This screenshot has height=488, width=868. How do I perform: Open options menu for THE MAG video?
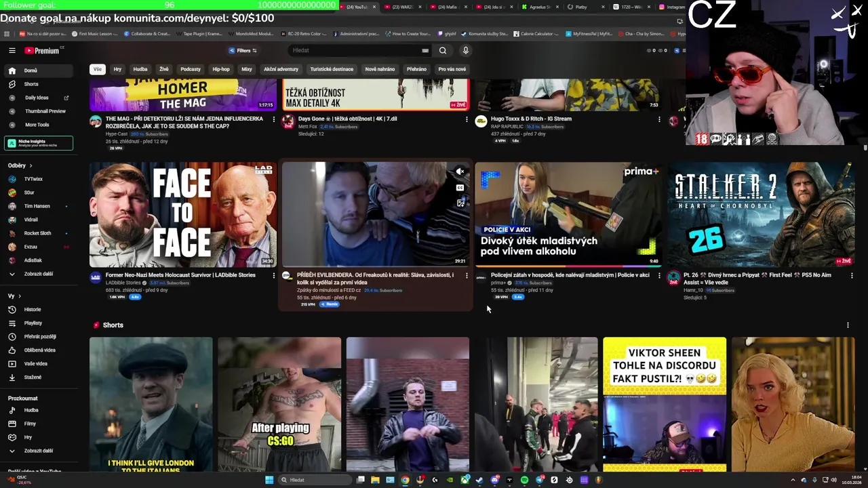[x=274, y=119]
